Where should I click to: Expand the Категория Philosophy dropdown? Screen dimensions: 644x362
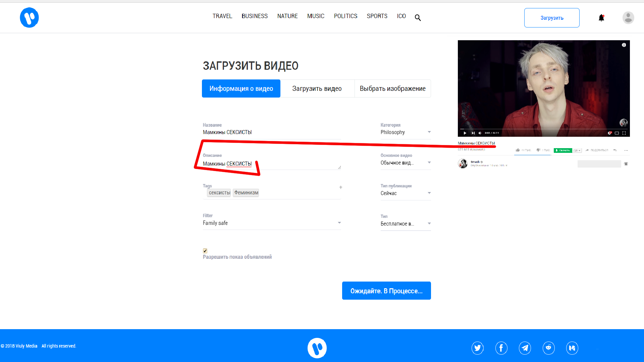405,132
